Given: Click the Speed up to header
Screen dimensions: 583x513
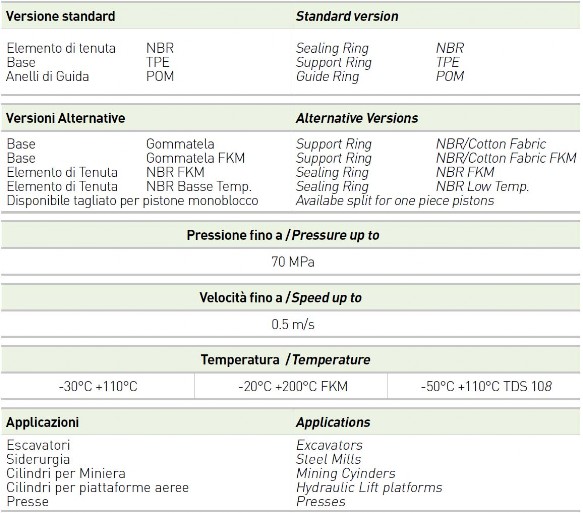Looking at the screenshot, I should point(280,298).
